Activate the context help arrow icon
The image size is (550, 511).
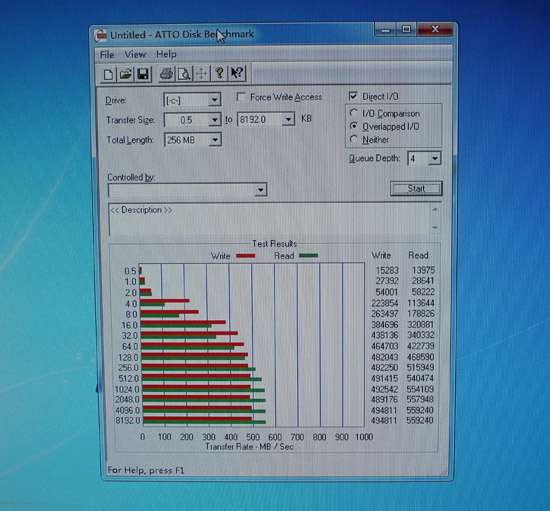(237, 73)
